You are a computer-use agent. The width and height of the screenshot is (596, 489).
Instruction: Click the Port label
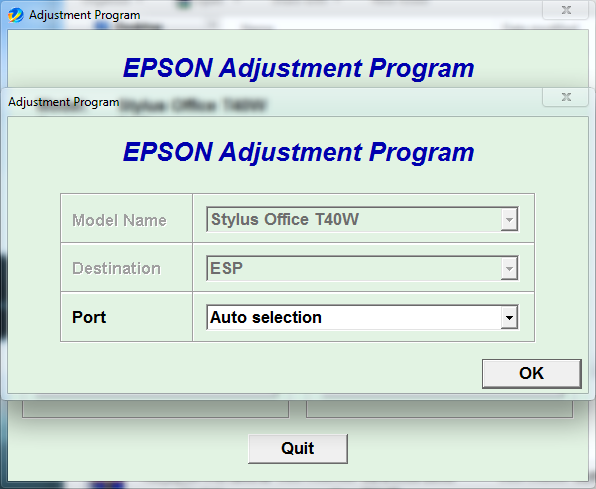click(x=89, y=317)
